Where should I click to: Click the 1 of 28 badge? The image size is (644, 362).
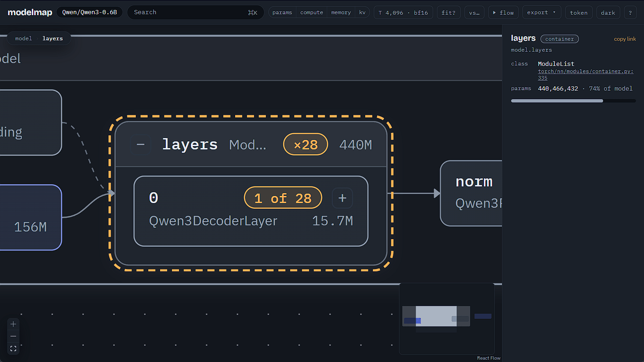[x=283, y=198]
